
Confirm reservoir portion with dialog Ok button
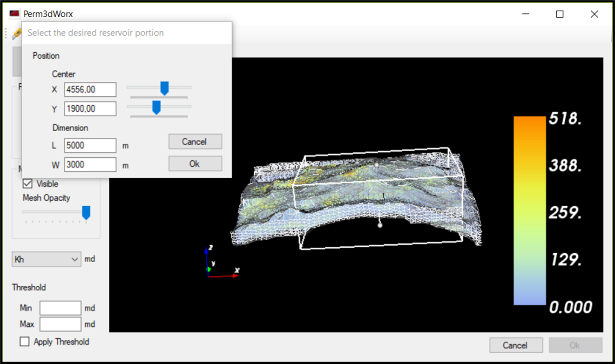tap(195, 163)
